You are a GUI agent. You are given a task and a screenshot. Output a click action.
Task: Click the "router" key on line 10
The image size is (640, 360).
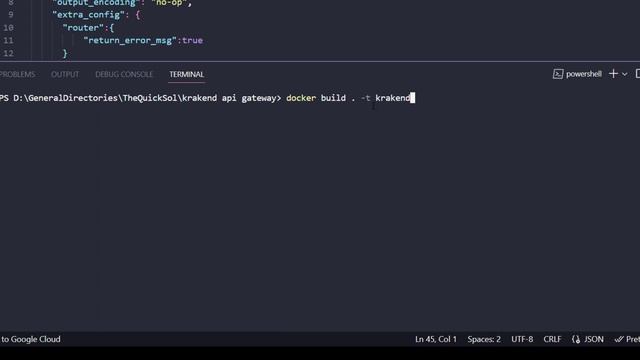tap(83, 28)
